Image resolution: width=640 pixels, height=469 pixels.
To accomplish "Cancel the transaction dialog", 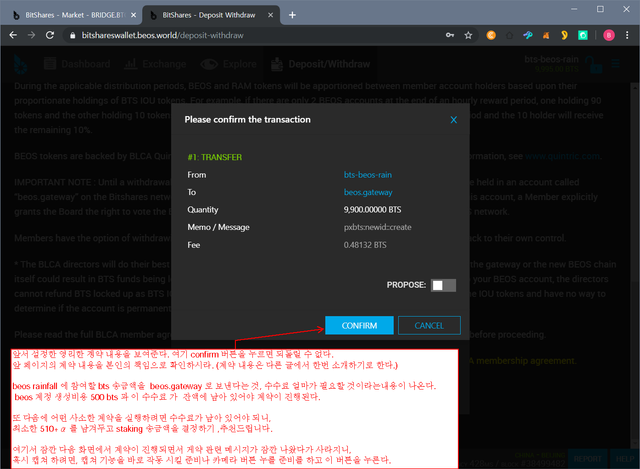I will click(x=429, y=325).
